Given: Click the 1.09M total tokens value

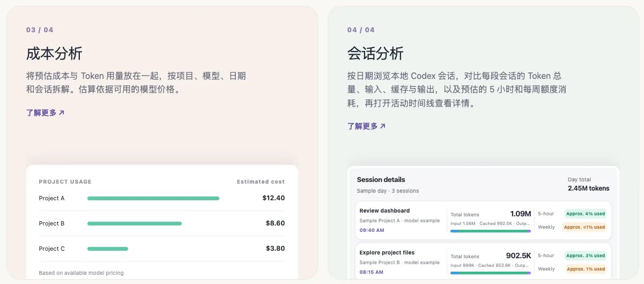Looking at the screenshot, I should point(520,214).
